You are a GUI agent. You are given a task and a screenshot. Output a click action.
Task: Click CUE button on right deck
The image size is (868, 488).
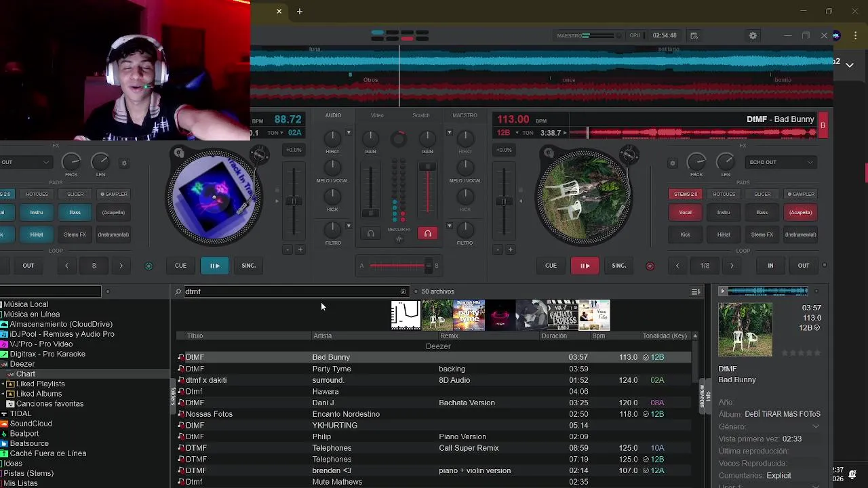pyautogui.click(x=551, y=266)
